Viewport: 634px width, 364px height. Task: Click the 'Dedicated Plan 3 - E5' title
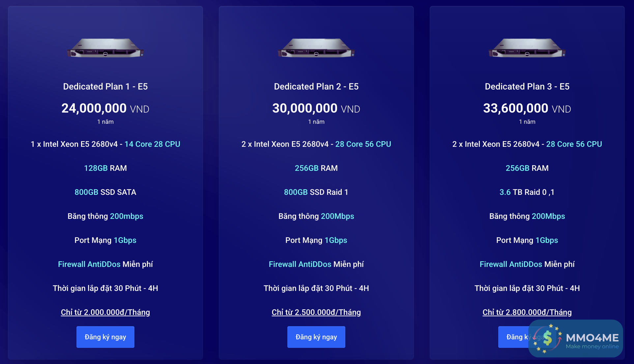[527, 86]
